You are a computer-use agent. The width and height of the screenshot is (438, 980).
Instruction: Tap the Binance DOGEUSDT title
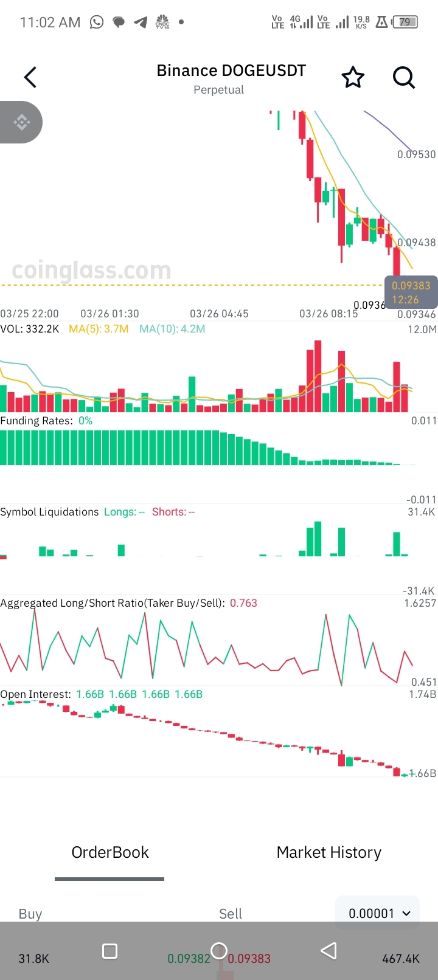click(x=231, y=71)
